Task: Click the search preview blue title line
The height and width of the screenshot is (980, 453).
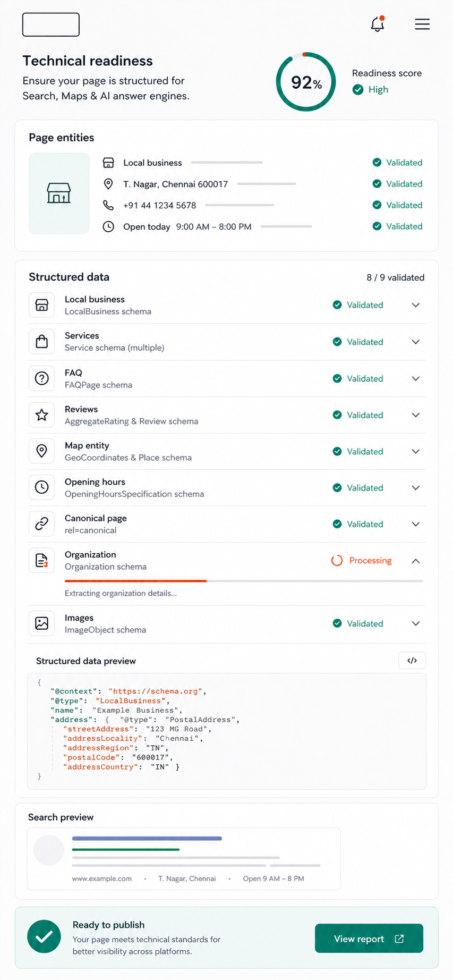Action: click(x=147, y=838)
